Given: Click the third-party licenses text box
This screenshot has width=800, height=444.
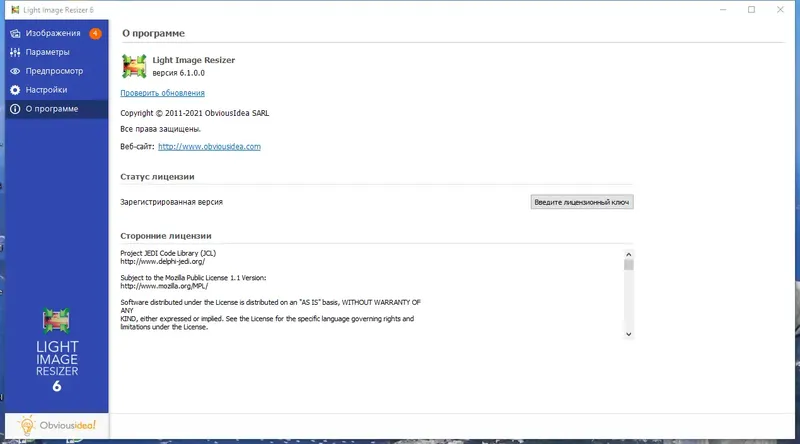Looking at the screenshot, I should tap(377, 293).
